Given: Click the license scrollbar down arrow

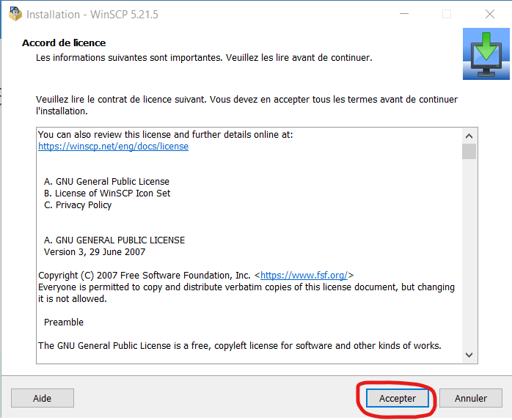Looking at the screenshot, I should 469,355.
